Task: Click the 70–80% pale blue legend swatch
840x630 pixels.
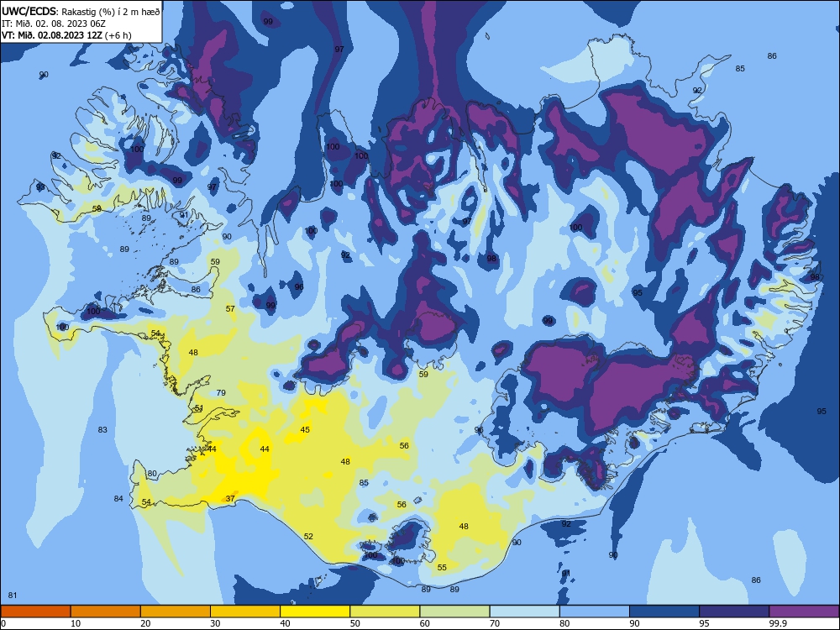Action: (x=524, y=612)
